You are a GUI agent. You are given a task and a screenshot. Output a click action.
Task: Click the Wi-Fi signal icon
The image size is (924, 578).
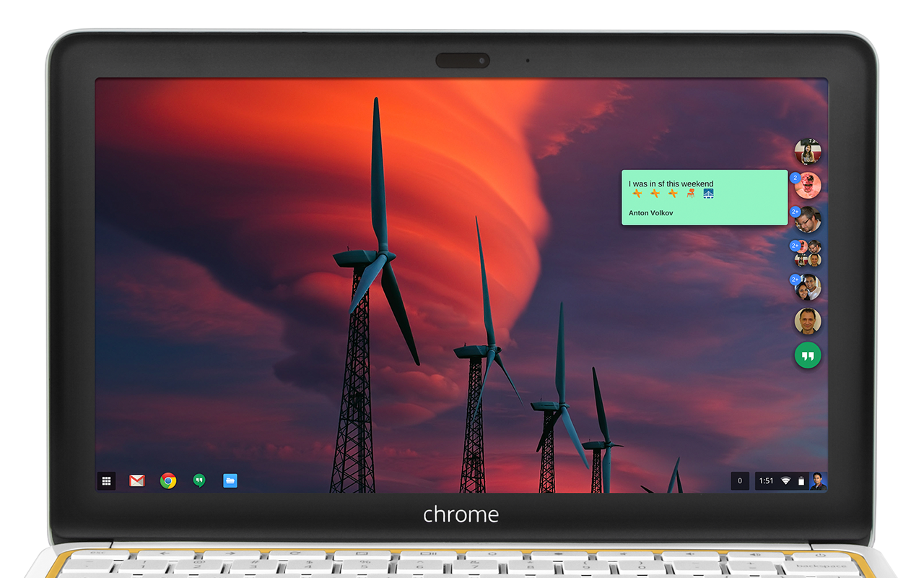(x=785, y=480)
